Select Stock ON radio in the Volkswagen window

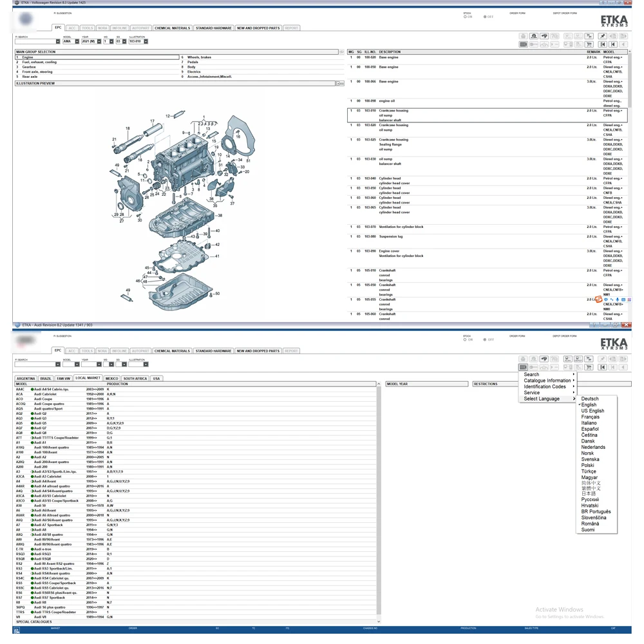coord(466,17)
